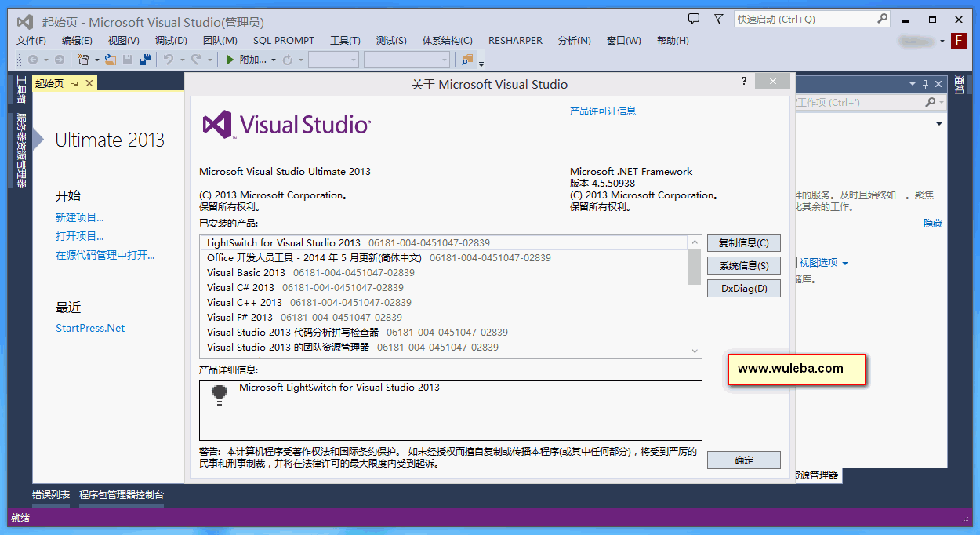Open the 产品许可证信息 link
The height and width of the screenshot is (535, 980).
(603, 111)
